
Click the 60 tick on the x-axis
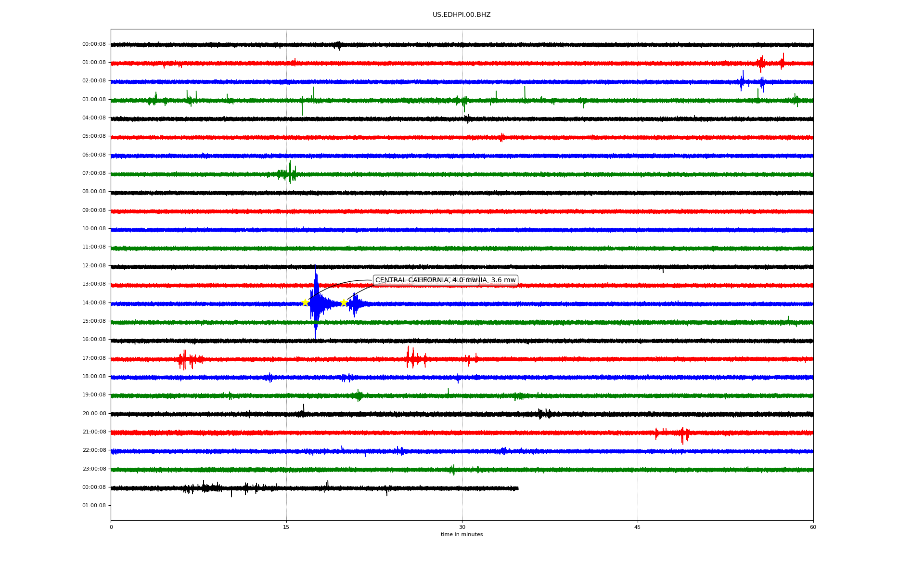(x=813, y=527)
